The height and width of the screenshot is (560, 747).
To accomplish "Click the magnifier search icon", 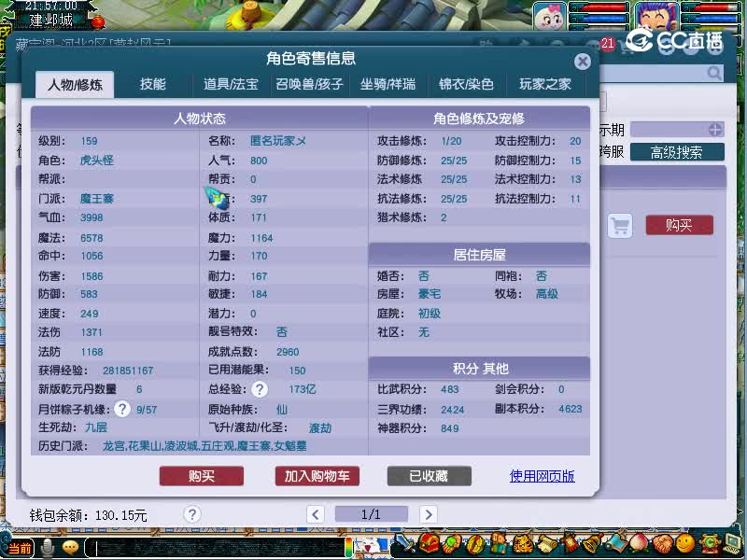I will coord(713,73).
